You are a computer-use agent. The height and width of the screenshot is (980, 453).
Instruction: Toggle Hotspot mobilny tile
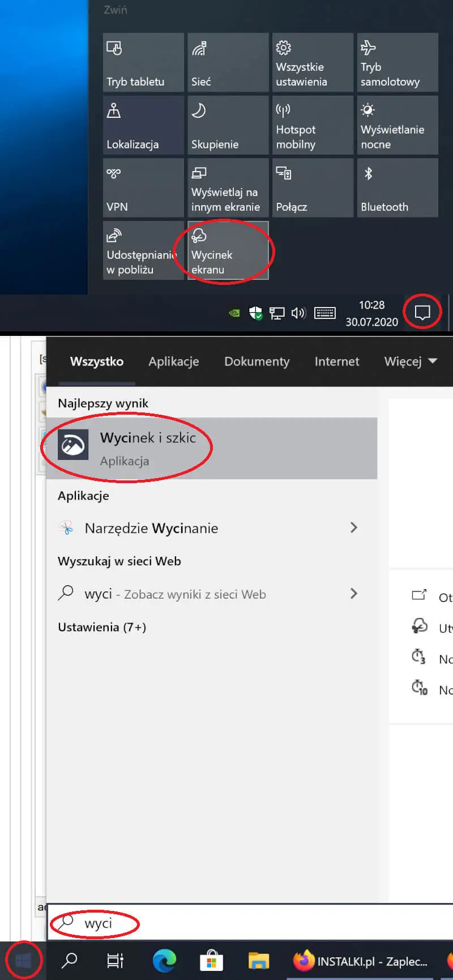[313, 125]
